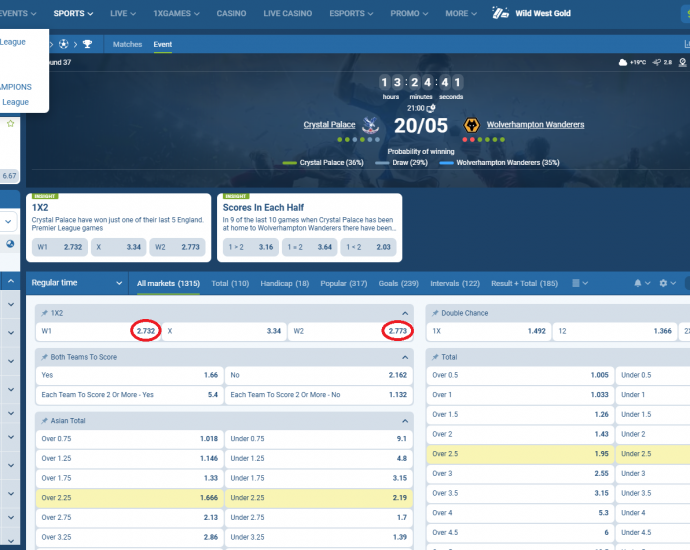Click the stadium location pin icon
Image resolution: width=690 pixels, height=550 pixels.
pyautogui.click(x=683, y=62)
